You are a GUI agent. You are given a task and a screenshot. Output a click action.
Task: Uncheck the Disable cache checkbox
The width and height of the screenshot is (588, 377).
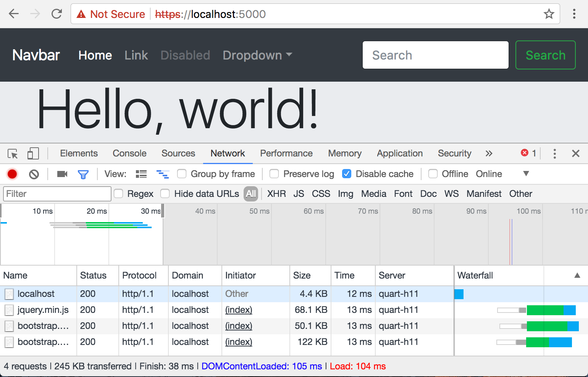click(346, 174)
